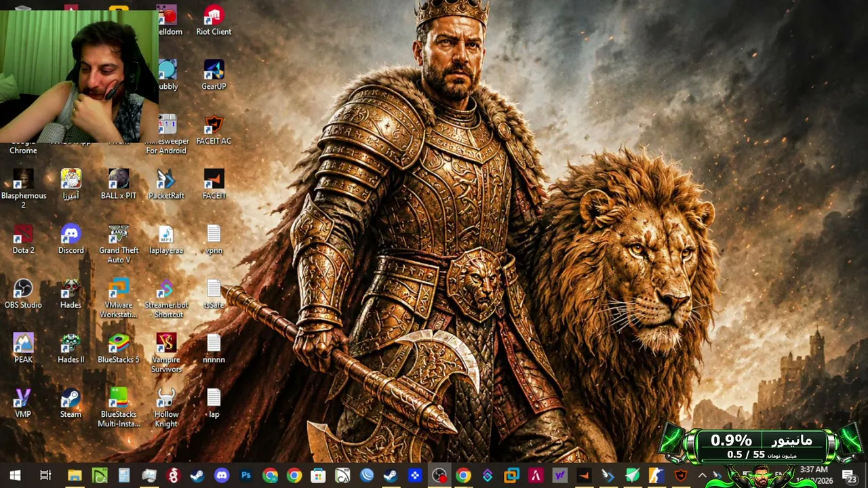Switch to Photoshop in the taskbar
The height and width of the screenshot is (488, 868).
coord(246,476)
